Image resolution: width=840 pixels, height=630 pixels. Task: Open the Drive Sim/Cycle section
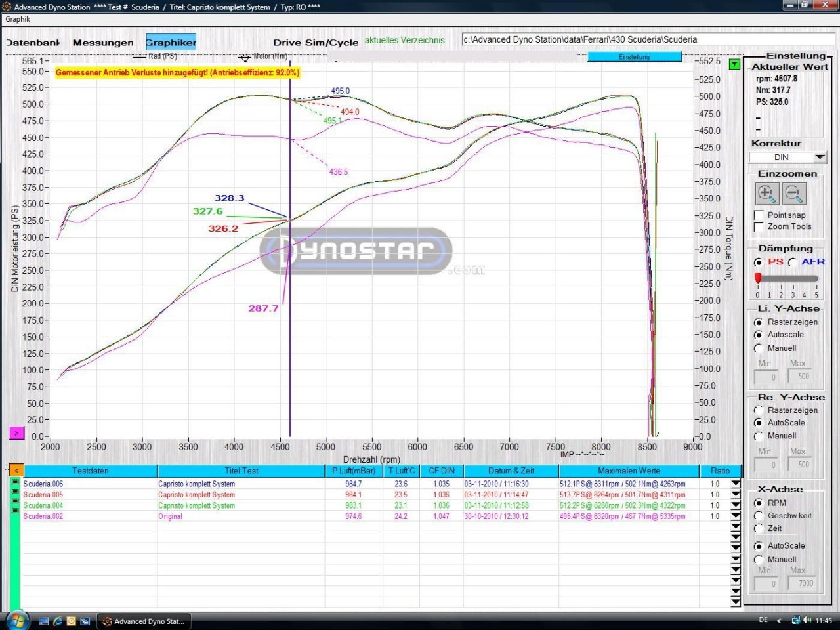[316, 43]
